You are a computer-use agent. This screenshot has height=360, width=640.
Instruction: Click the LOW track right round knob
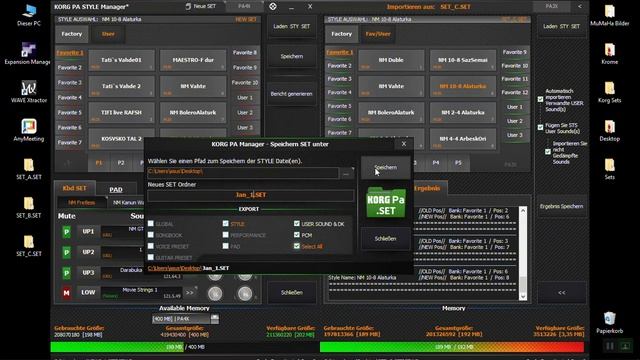(245, 293)
